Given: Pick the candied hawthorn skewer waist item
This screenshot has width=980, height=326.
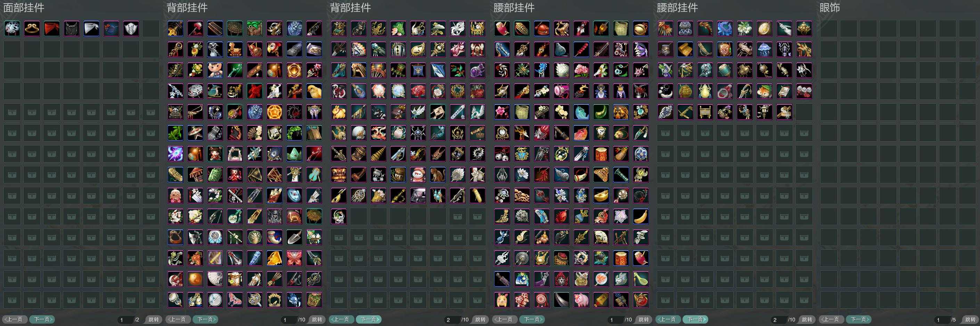Looking at the screenshot, I should click(581, 49).
